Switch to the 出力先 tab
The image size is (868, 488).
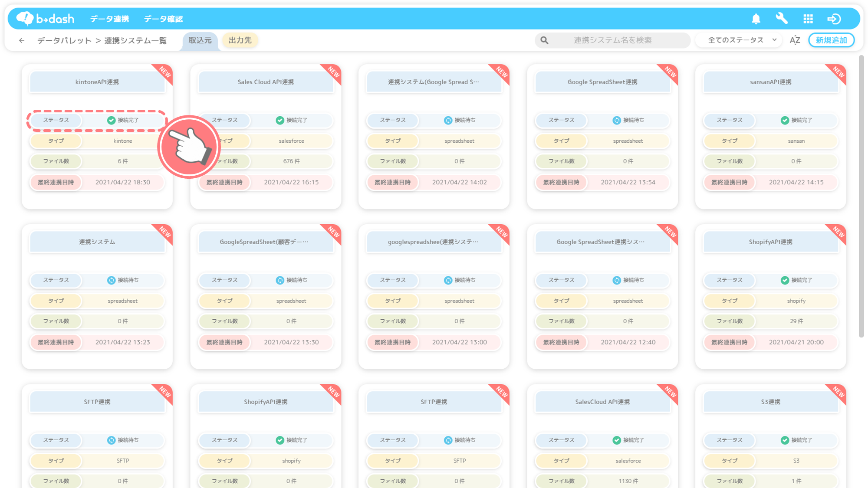(240, 40)
